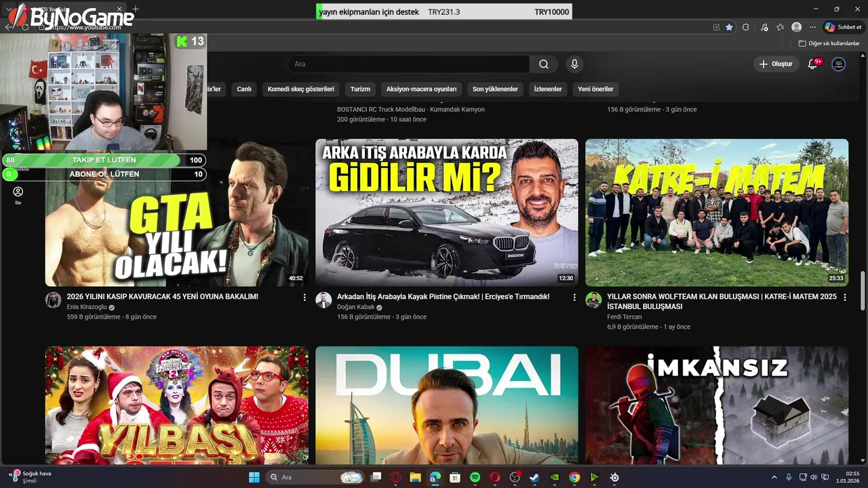Screen dimensions: 868x488
Task: Click Ferdi Tercan channel avatar
Action: [593, 300]
